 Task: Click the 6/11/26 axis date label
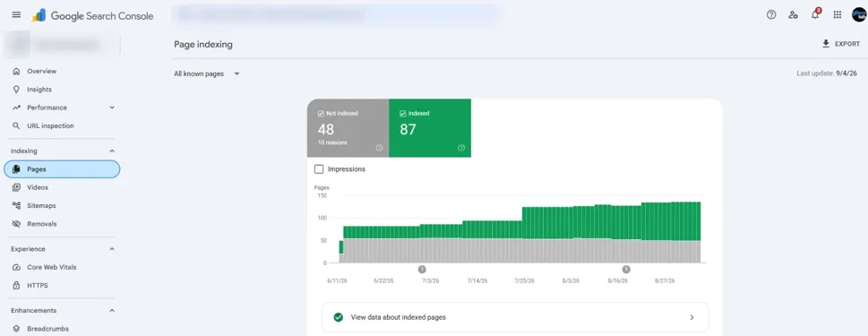point(337,281)
